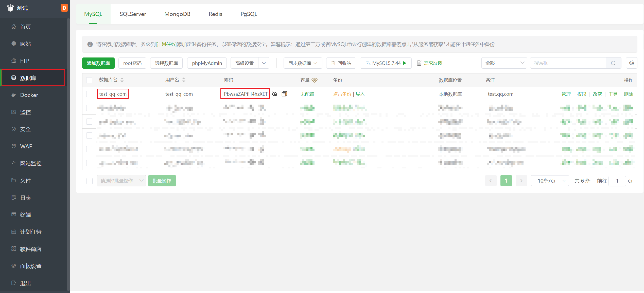Switch to the Redis tab
644x293 pixels.
pyautogui.click(x=215, y=14)
